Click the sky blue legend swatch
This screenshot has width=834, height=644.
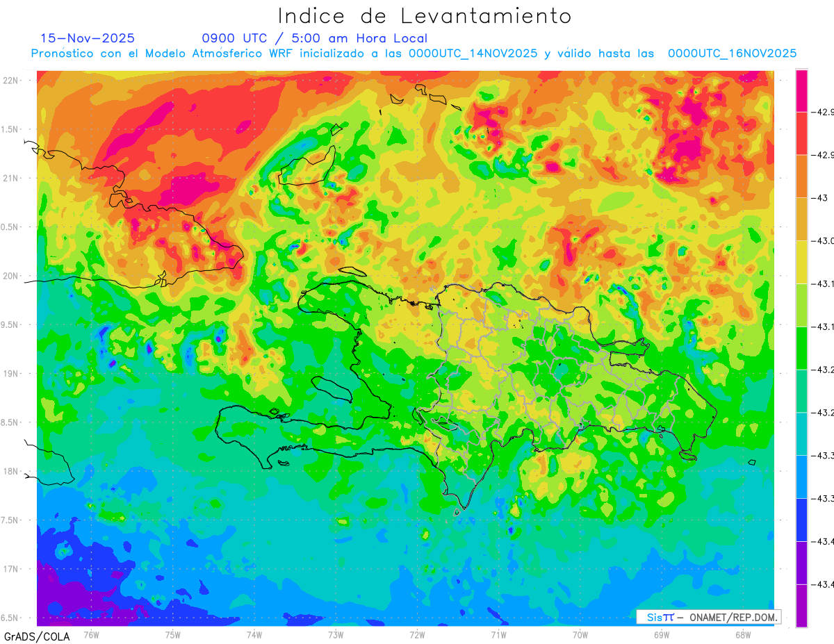[801, 477]
